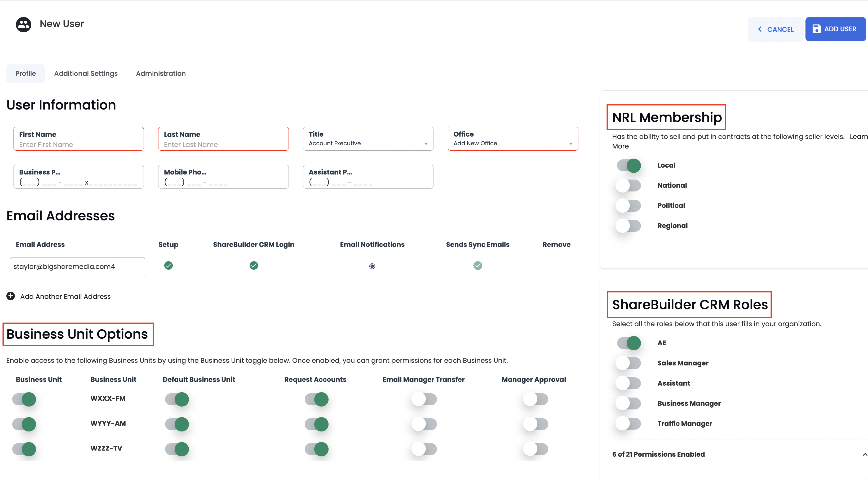Select Email Notifications radio for staylor email
The height and width of the screenshot is (480, 868).
point(372,266)
